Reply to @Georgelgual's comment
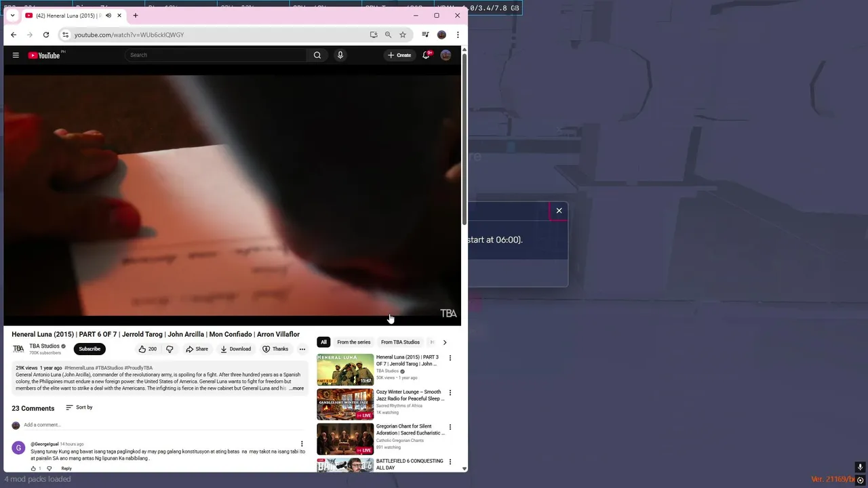 coord(66,468)
